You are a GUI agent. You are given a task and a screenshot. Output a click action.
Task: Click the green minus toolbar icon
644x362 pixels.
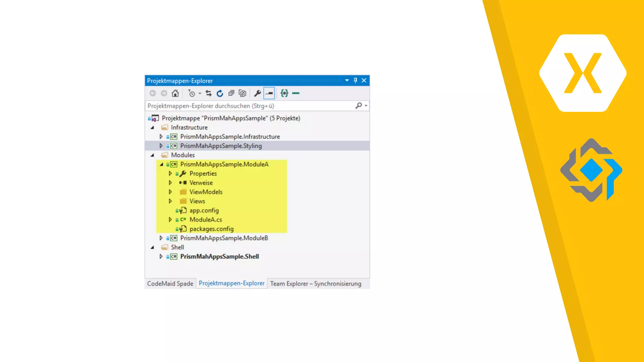point(296,93)
